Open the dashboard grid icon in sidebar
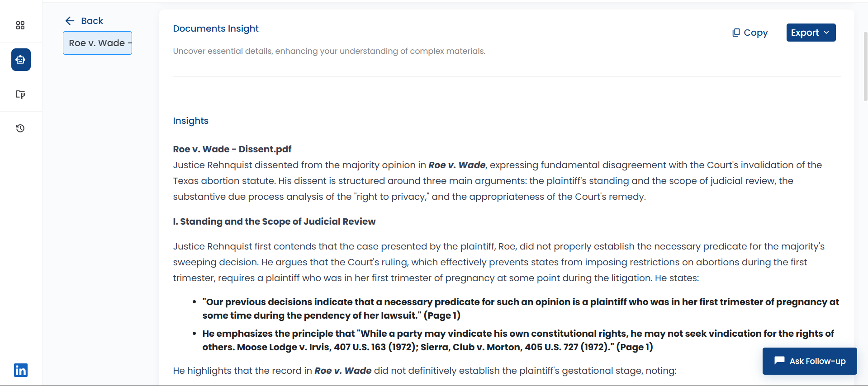This screenshot has width=868, height=386. point(20,25)
